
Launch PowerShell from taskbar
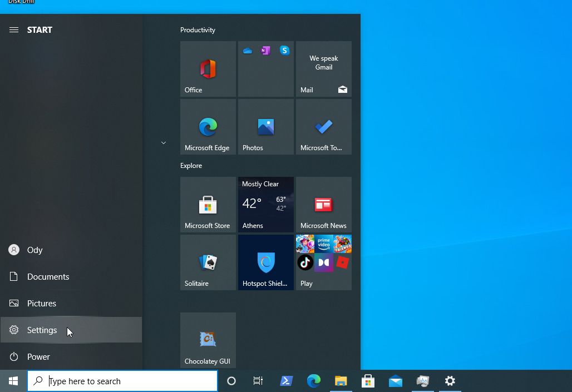[x=286, y=381]
